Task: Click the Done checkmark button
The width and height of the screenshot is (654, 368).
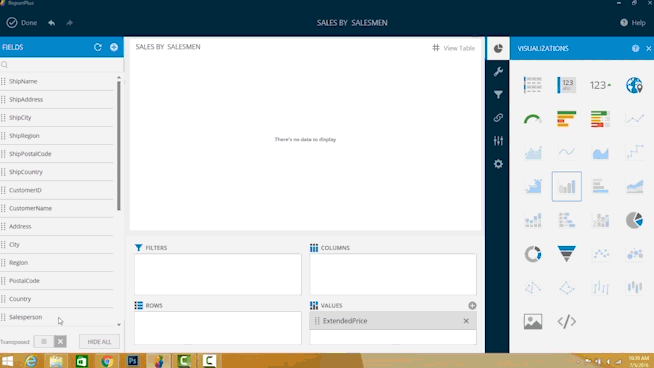Action: click(22, 23)
